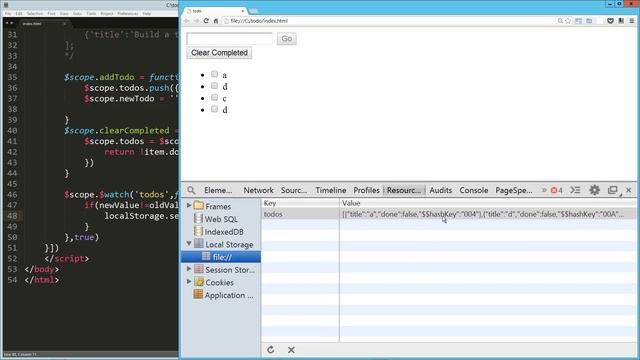Click line number 48 in Sublime gutter

(13, 216)
